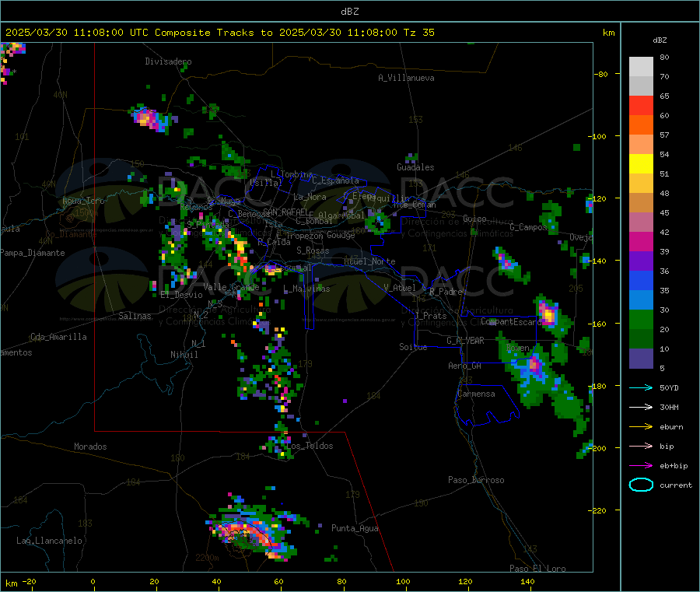
Task: Click the 'Guadales' place label
Action: [x=415, y=167]
